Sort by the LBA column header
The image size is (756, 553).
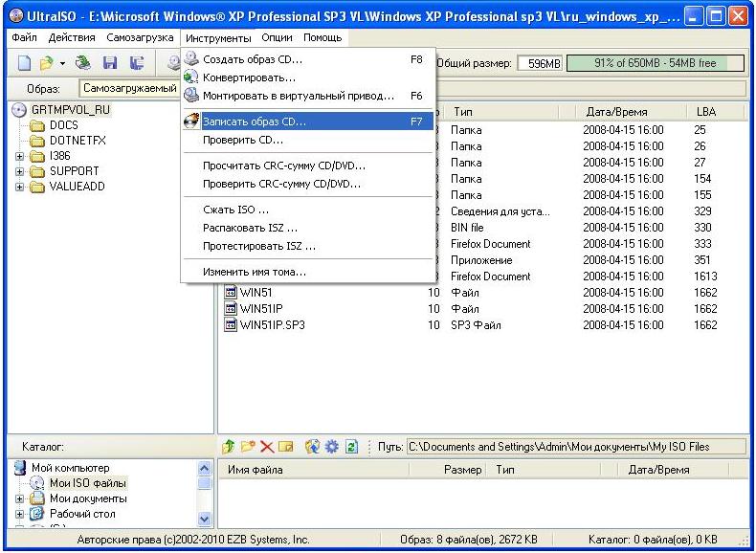pos(716,112)
